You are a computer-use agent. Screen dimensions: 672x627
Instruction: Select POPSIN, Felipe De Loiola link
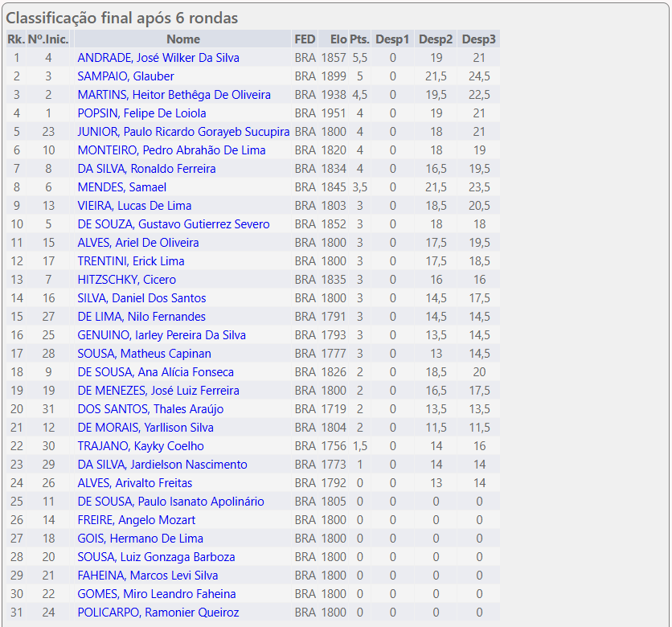[141, 113]
